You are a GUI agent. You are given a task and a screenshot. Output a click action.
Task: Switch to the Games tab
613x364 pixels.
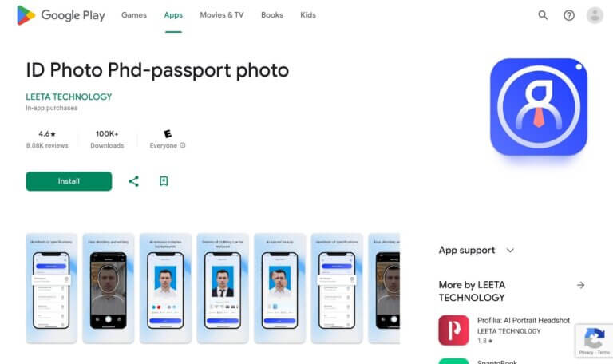click(x=134, y=15)
